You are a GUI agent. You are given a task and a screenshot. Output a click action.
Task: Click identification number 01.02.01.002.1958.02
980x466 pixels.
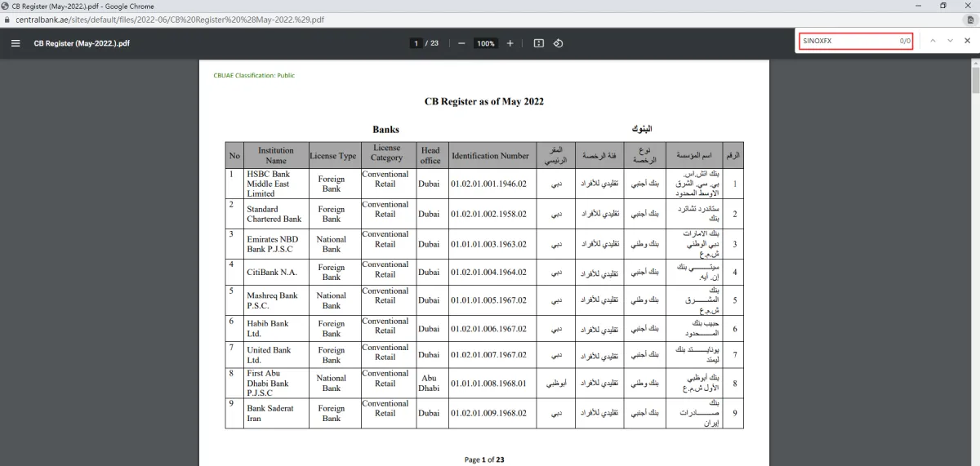[x=488, y=214]
